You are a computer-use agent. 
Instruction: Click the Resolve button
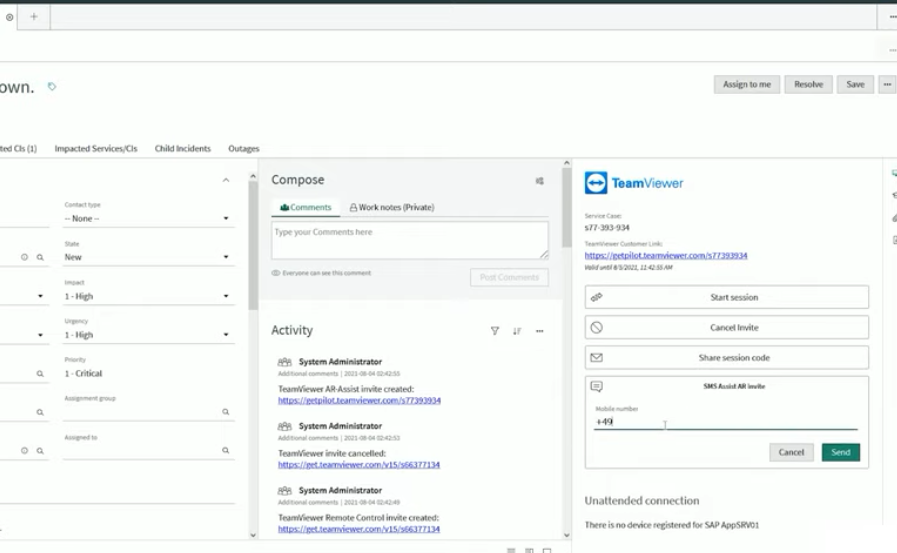click(808, 84)
